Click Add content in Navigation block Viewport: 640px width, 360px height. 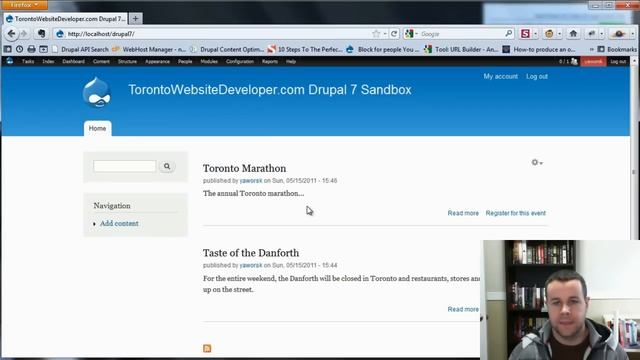[119, 223]
